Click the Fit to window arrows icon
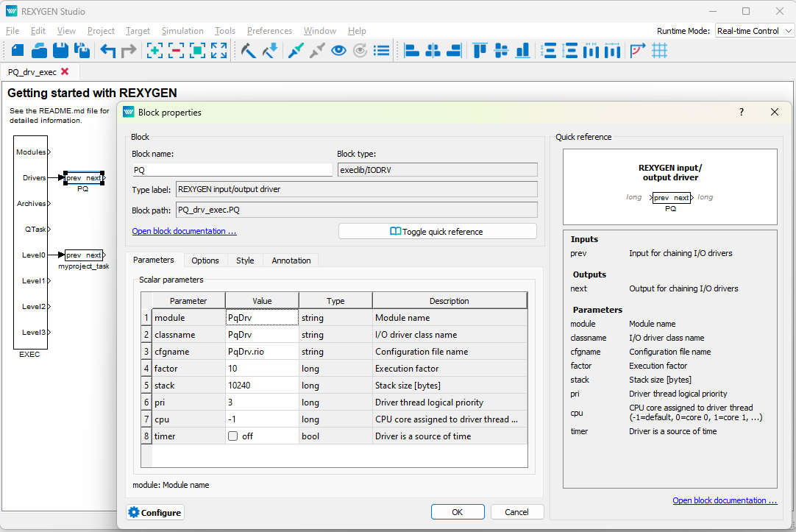 (x=218, y=50)
